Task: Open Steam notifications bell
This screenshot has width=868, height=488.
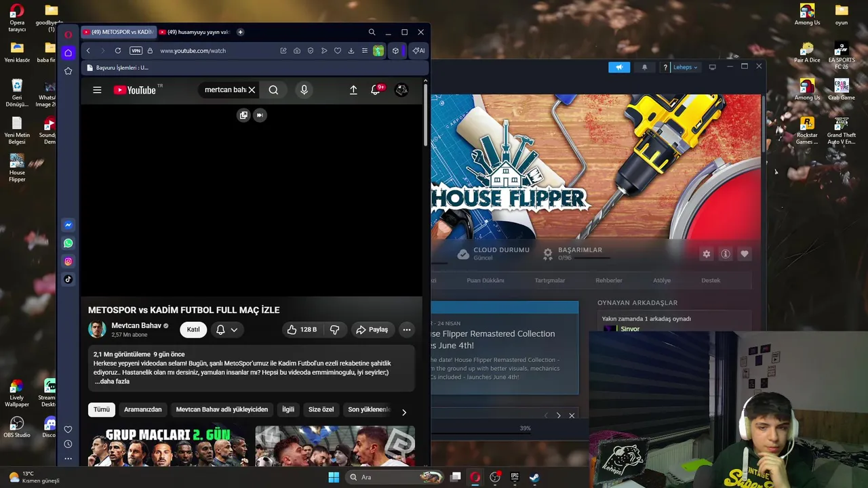Action: click(x=644, y=67)
